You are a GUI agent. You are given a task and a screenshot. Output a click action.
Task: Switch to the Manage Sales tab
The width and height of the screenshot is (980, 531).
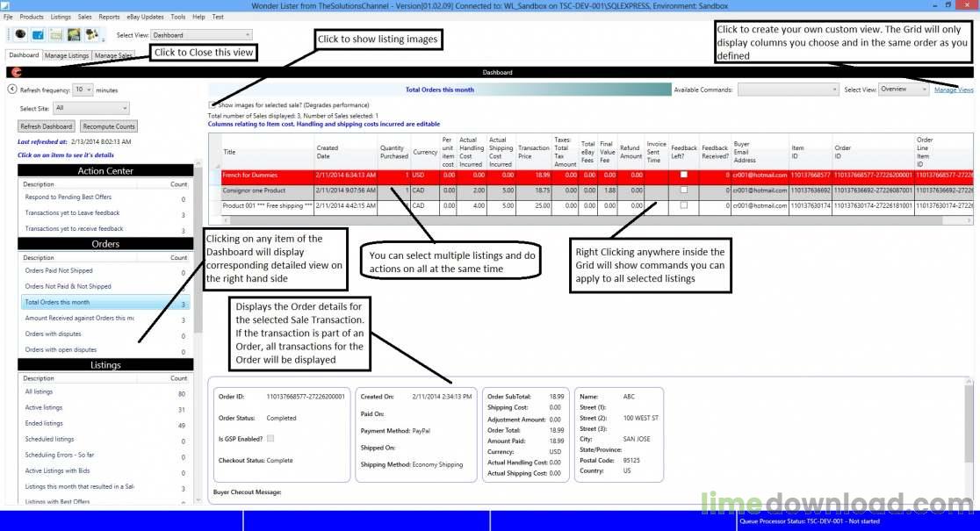(x=114, y=54)
